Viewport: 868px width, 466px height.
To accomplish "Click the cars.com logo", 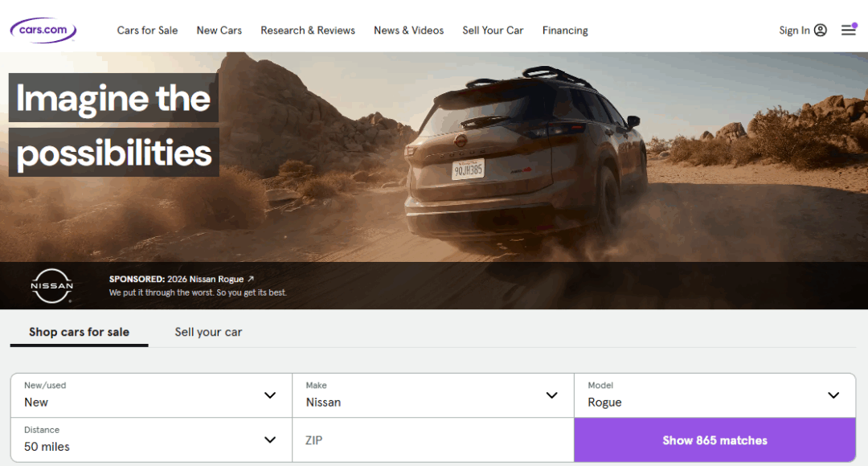I will point(43,31).
